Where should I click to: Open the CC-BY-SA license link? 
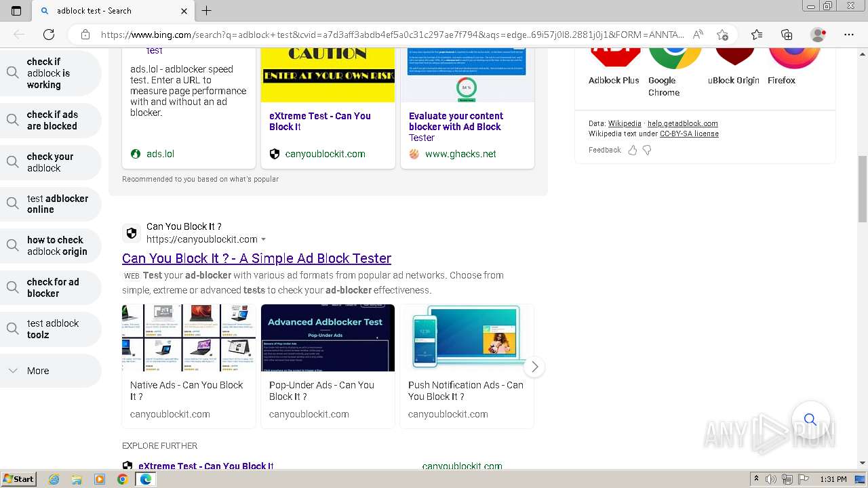coord(689,134)
